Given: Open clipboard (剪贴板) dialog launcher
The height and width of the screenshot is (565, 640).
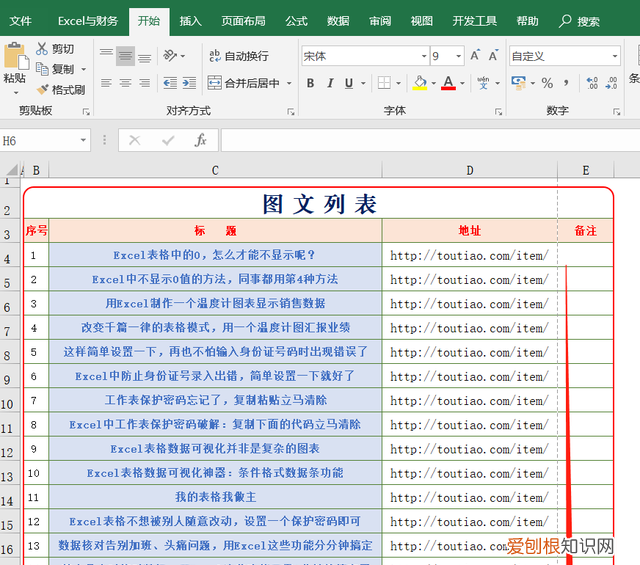Looking at the screenshot, I should 86,111.
